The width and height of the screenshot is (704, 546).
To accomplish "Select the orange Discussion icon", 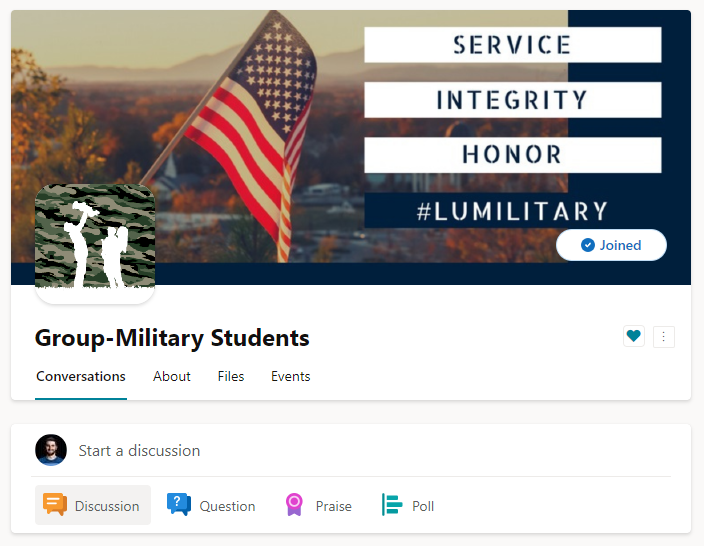I will tap(55, 505).
